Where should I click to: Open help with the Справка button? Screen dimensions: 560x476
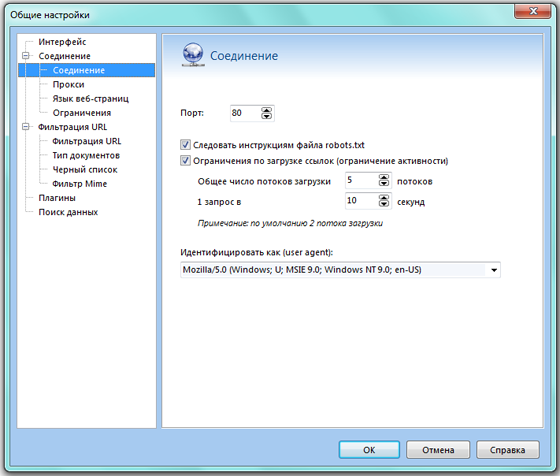(x=508, y=450)
